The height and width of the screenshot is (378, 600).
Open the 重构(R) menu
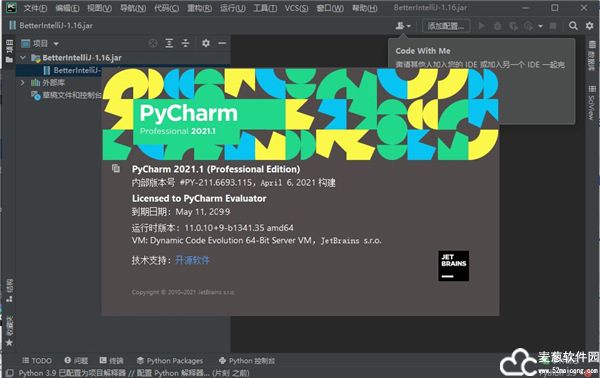coord(199,8)
